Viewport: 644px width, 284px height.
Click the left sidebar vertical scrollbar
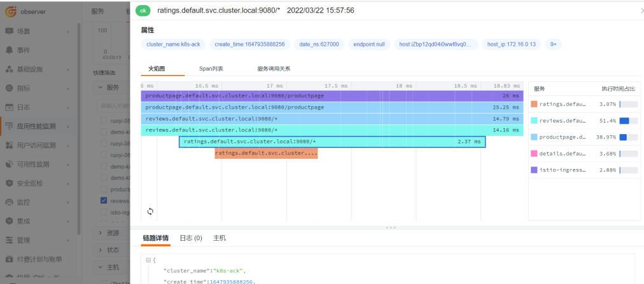tap(79, 129)
